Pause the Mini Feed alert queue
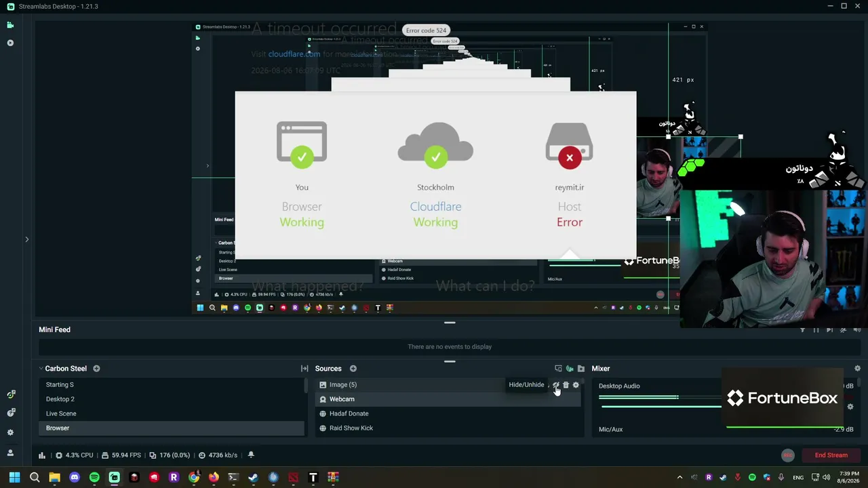Viewport: 868px width, 488px height. 816,330
